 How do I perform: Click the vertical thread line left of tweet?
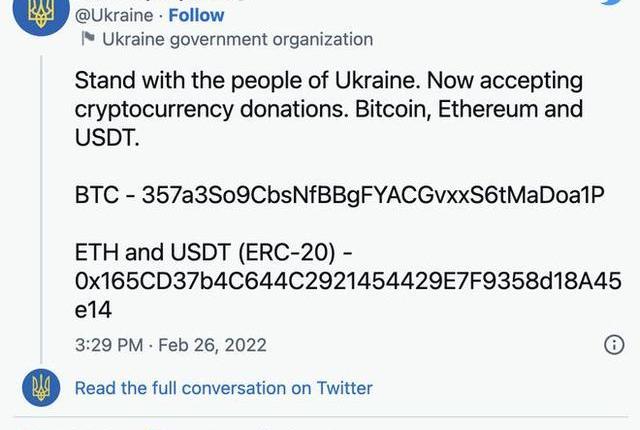(x=41, y=200)
